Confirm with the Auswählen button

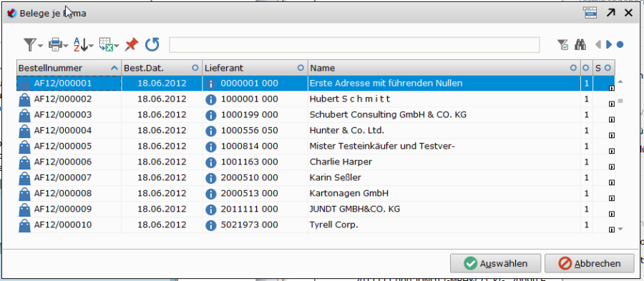(496, 263)
